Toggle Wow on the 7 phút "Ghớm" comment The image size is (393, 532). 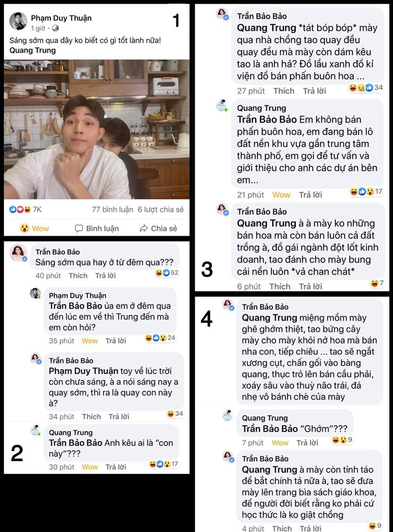pos(280,443)
